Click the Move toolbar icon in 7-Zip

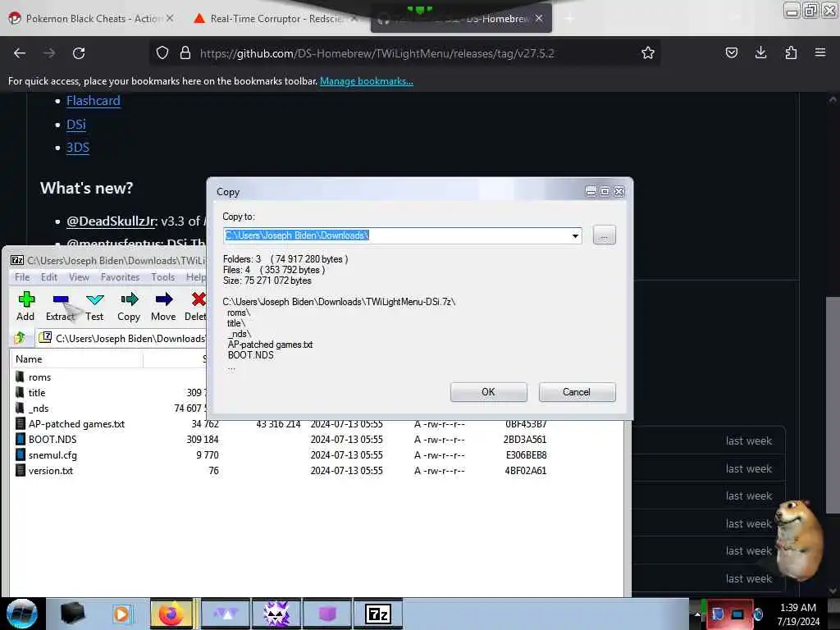tap(163, 299)
